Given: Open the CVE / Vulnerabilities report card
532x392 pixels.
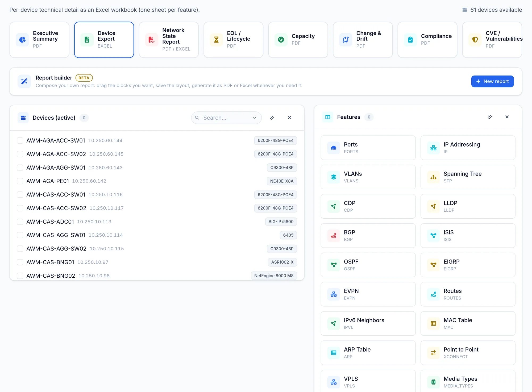Looking at the screenshot, I should 492,40.
